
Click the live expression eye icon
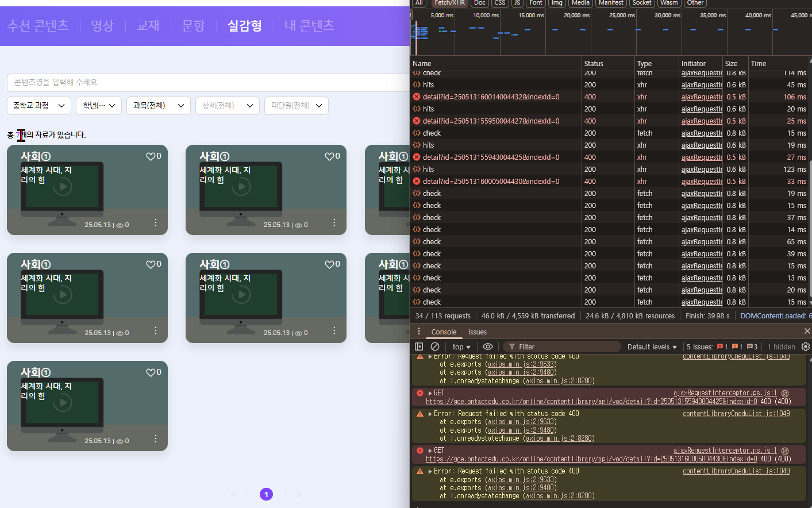point(487,347)
